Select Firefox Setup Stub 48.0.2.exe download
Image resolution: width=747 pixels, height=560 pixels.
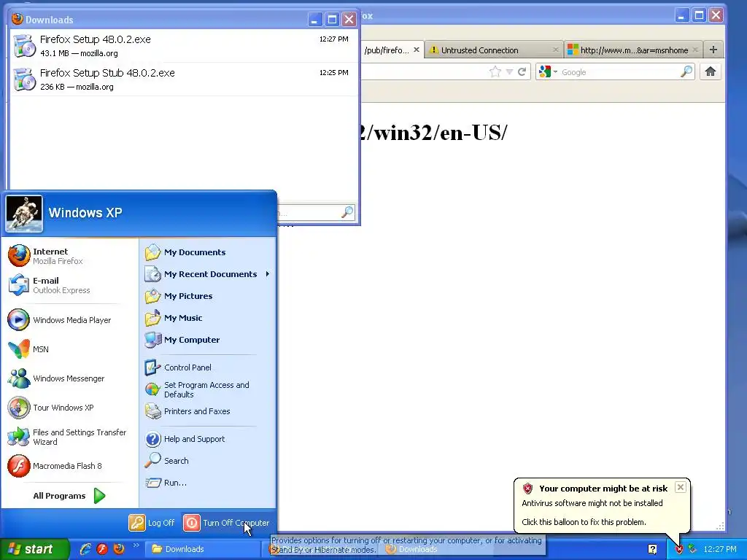click(x=184, y=79)
